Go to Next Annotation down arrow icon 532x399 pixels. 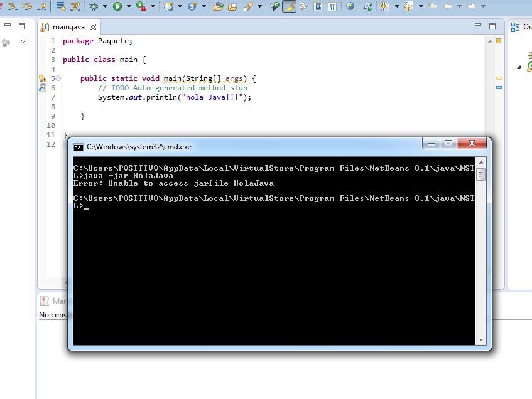384,6
